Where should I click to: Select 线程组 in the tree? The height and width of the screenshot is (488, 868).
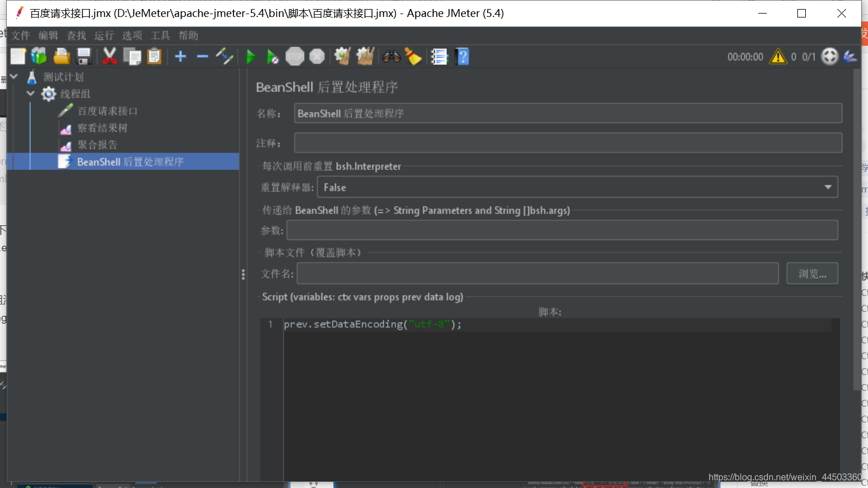[x=75, y=94]
